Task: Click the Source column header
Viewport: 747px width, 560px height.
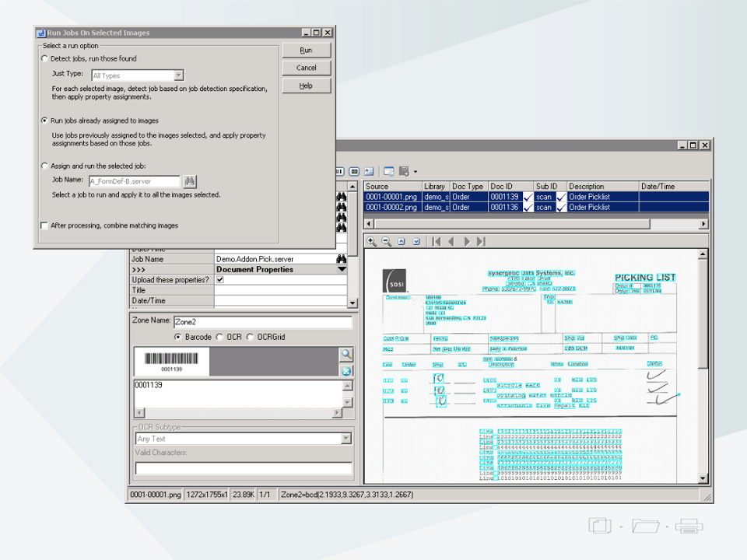Action: coord(392,186)
